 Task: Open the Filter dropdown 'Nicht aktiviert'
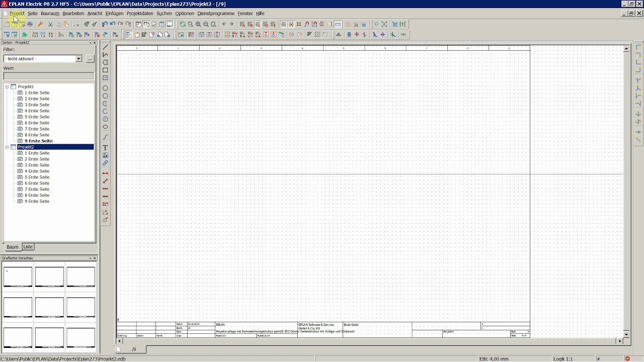78,59
